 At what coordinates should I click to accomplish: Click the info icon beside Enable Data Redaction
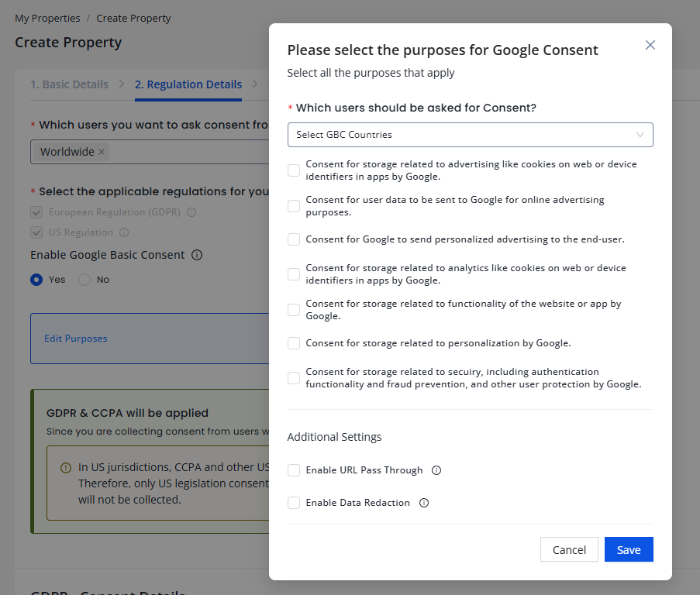pos(423,502)
